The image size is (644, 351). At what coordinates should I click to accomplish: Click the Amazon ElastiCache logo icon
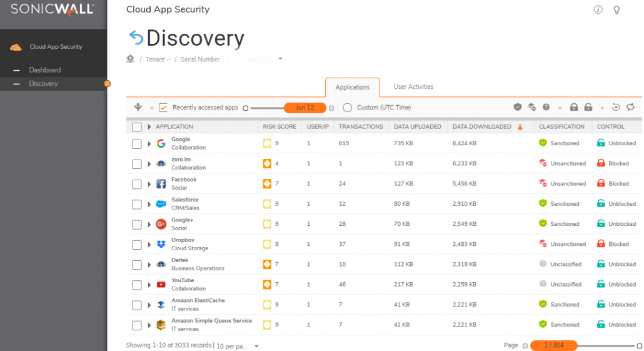tap(161, 305)
